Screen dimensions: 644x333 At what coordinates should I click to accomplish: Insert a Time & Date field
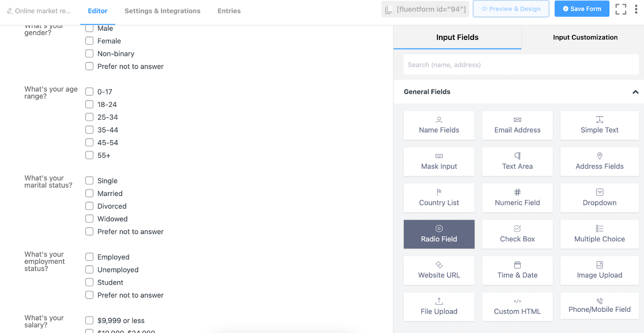pyautogui.click(x=517, y=271)
